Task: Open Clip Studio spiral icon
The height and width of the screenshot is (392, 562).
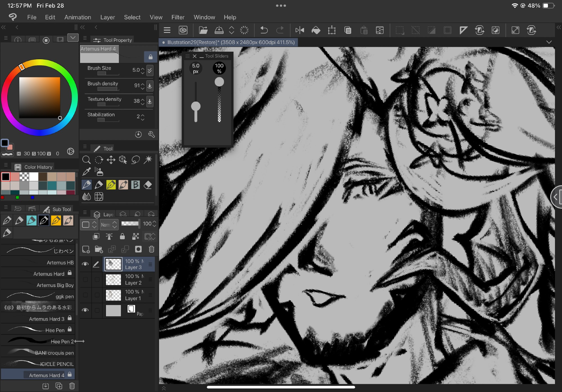Action: pyautogui.click(x=183, y=30)
